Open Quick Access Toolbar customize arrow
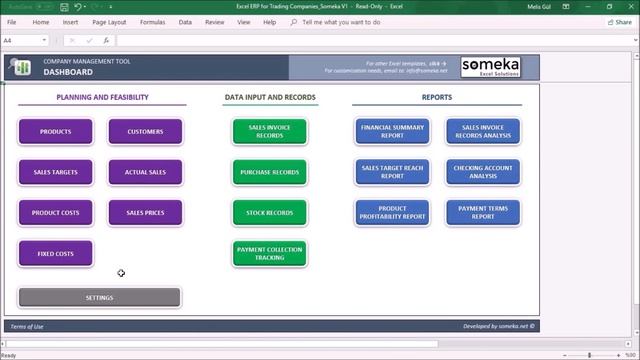Viewport: 640px width, 360px height. click(111, 7)
